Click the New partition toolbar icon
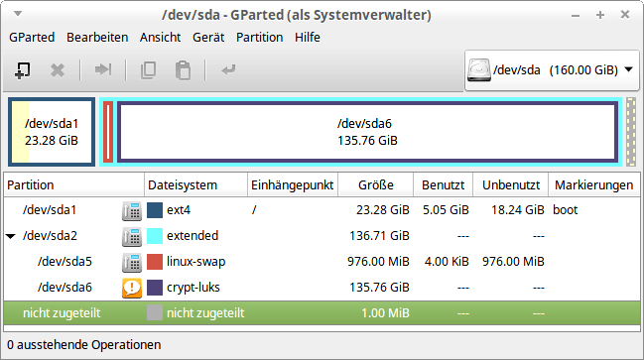The width and height of the screenshot is (644, 360). (23, 70)
